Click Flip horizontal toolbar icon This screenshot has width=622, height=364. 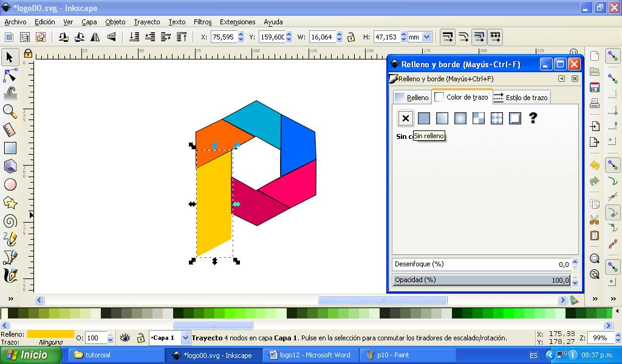click(95, 37)
